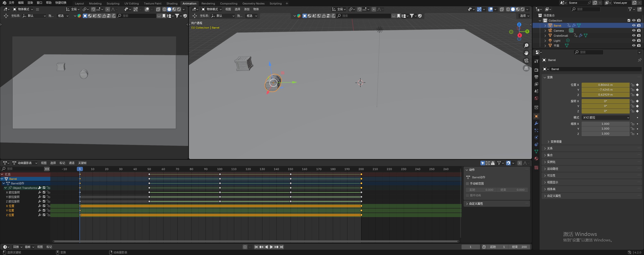Open the Tool properties tab
The height and width of the screenshot is (255, 644).
point(536,61)
